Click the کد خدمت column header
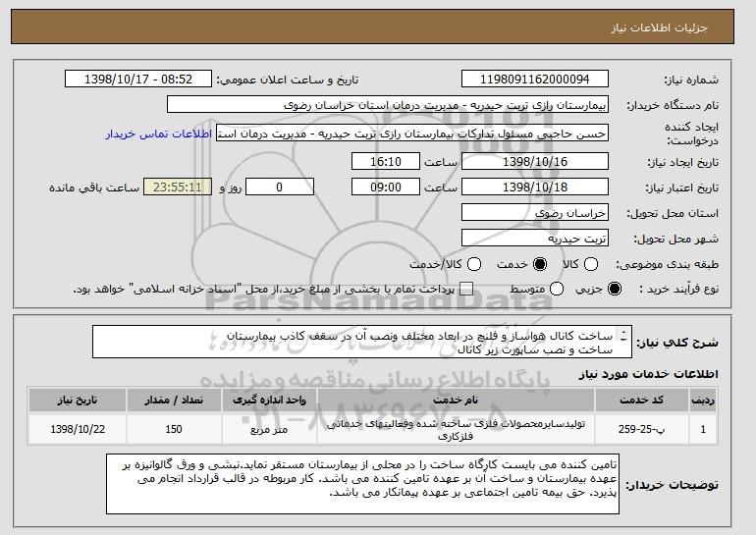The image size is (756, 535). (642, 401)
